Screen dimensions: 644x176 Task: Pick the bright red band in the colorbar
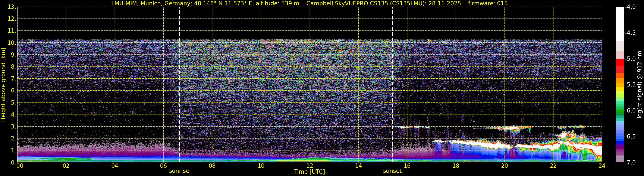620,63
